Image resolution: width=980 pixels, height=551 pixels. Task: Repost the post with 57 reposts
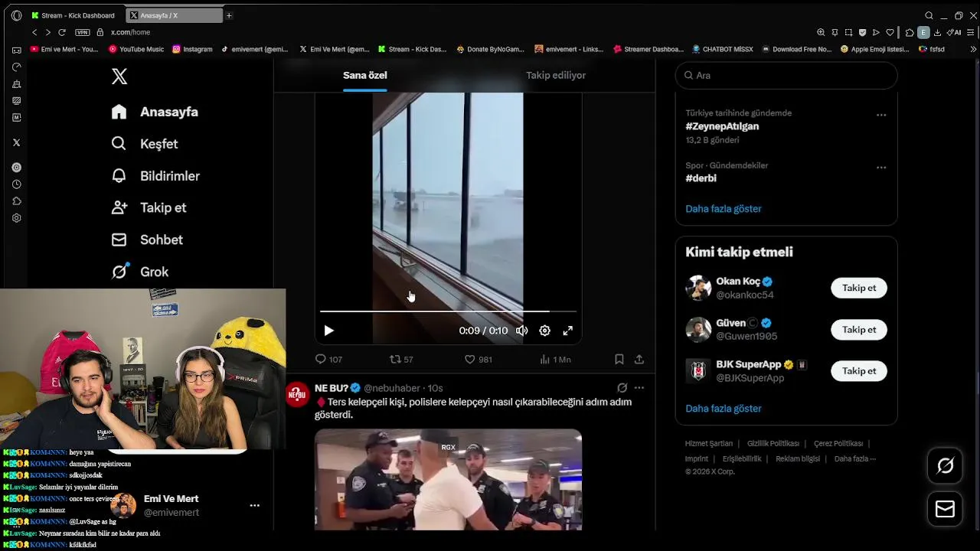(x=401, y=359)
